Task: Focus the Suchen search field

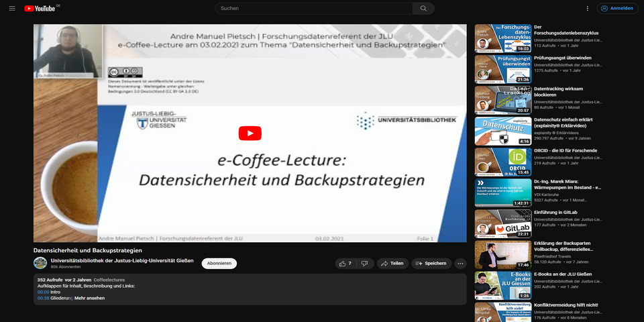Action: click(314, 8)
